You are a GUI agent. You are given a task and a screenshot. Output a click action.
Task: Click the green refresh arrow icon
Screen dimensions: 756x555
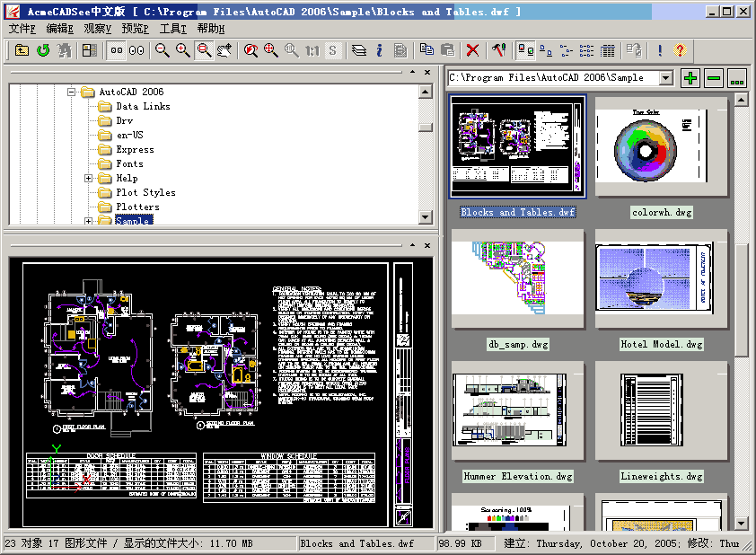pyautogui.click(x=43, y=50)
